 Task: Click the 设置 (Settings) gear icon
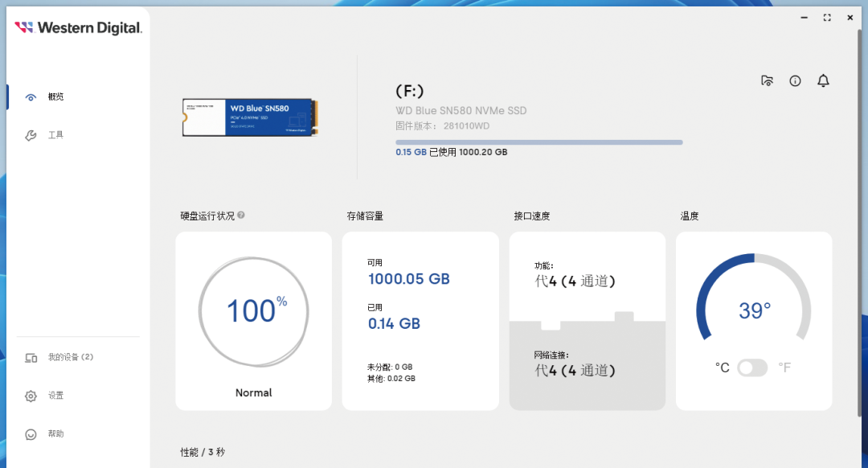(31, 395)
